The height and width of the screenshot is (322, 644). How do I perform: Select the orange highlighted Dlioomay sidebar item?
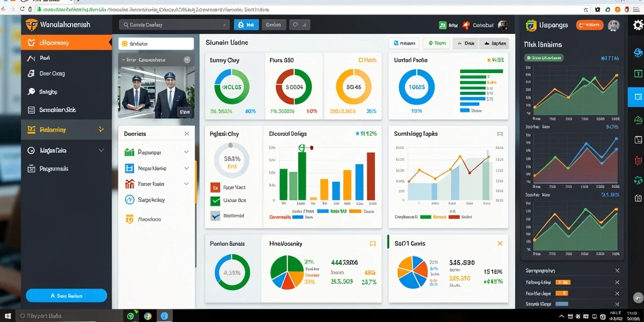click(x=67, y=42)
